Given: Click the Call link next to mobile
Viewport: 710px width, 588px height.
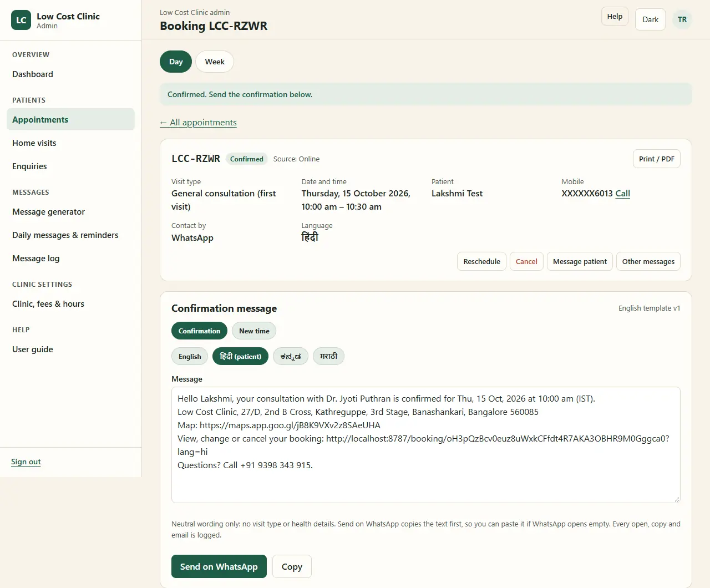Looking at the screenshot, I should 623,194.
